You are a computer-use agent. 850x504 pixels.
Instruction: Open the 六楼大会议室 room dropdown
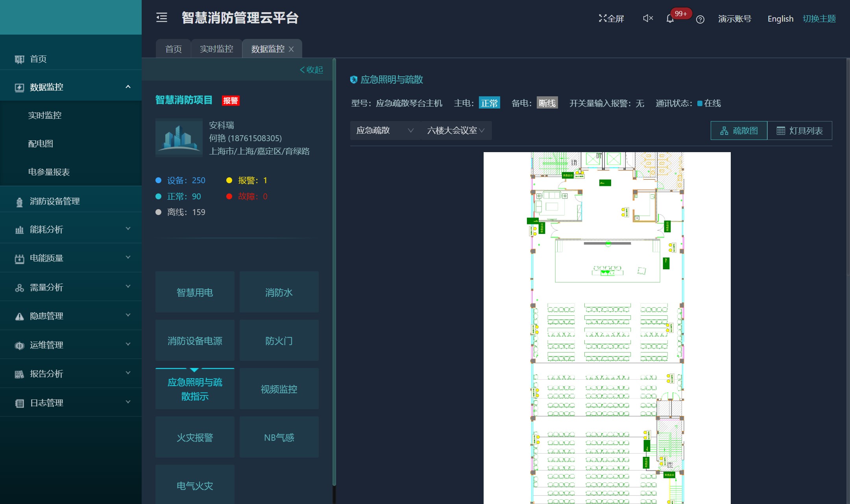456,131
